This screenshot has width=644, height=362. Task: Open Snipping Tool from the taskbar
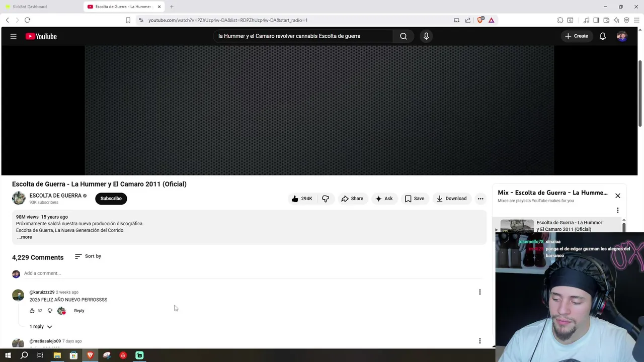point(107,355)
